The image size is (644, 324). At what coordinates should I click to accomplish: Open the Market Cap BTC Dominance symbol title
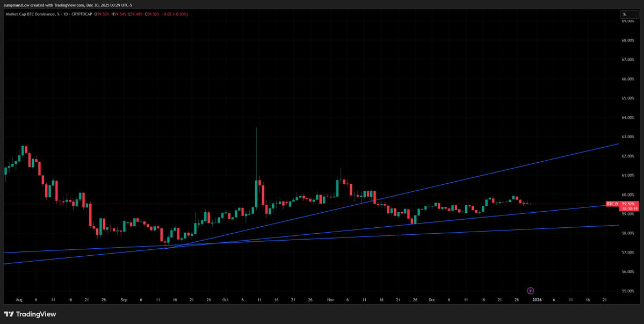(32, 14)
